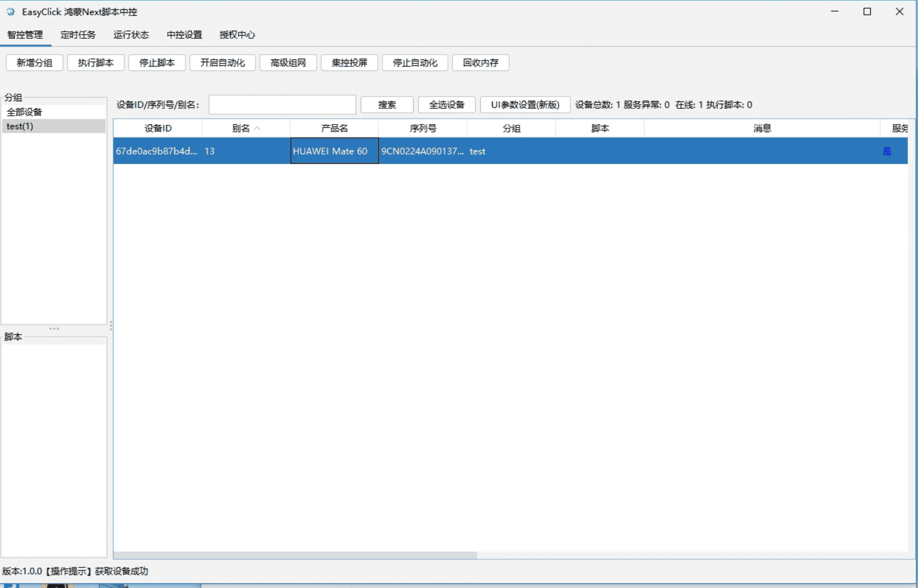Screen dimensions: 918x588
Task: Click the 回收内存 button
Action: [x=481, y=63]
